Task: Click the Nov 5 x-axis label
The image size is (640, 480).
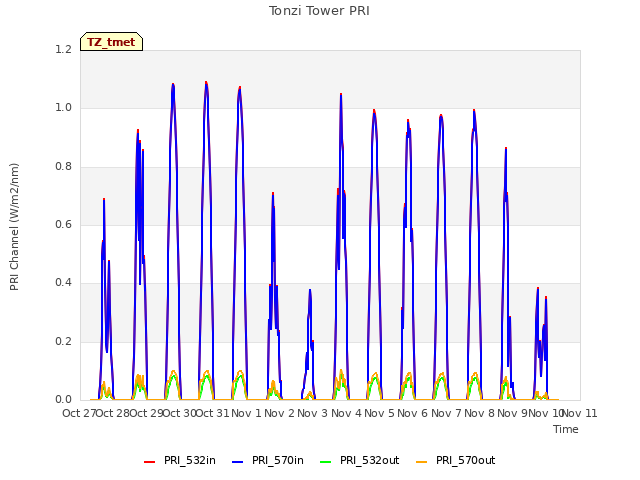Action: [379, 413]
